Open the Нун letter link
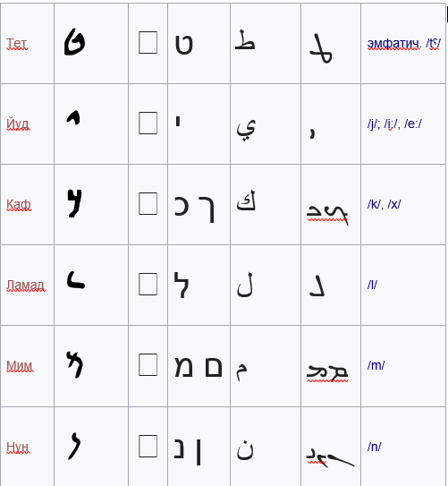The height and width of the screenshot is (486, 448). [18, 447]
